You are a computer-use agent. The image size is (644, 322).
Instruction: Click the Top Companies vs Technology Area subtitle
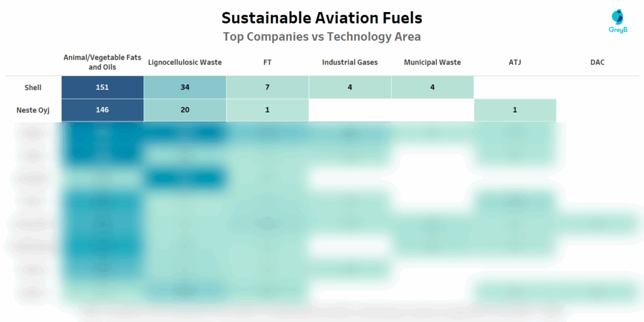coord(321,36)
